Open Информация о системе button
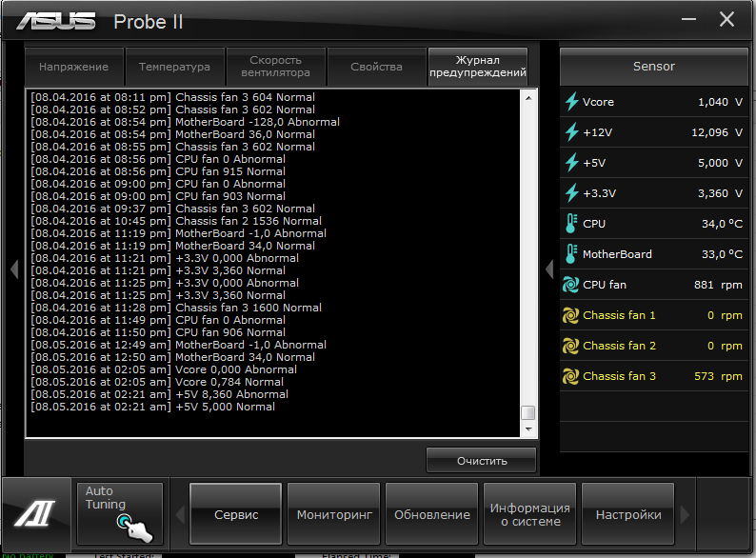Screen dimensions: 756x558 pos(530,514)
